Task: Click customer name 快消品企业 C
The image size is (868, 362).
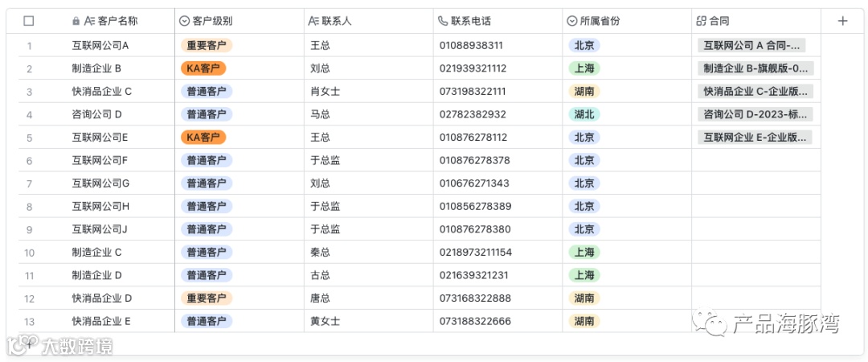Action: [102, 92]
